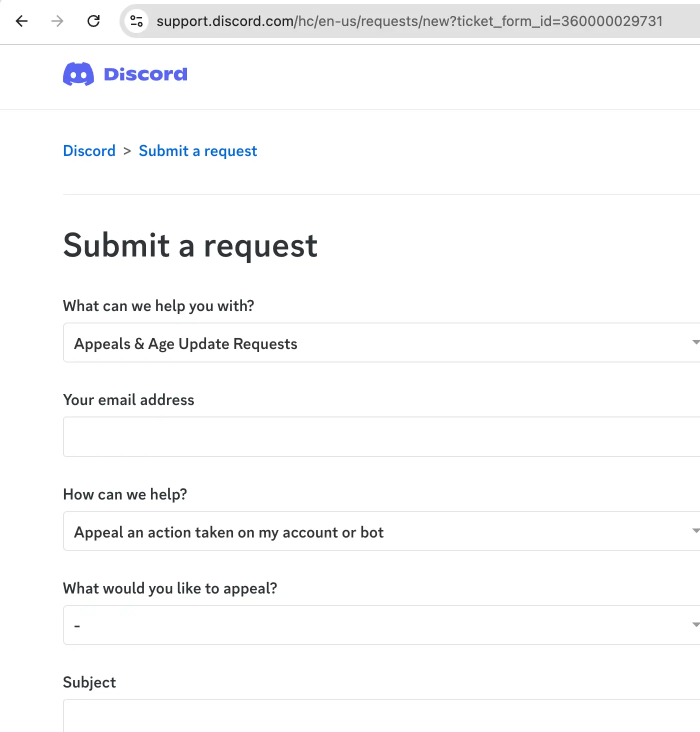Click the 'What would you like to appeal?' label

(x=170, y=588)
